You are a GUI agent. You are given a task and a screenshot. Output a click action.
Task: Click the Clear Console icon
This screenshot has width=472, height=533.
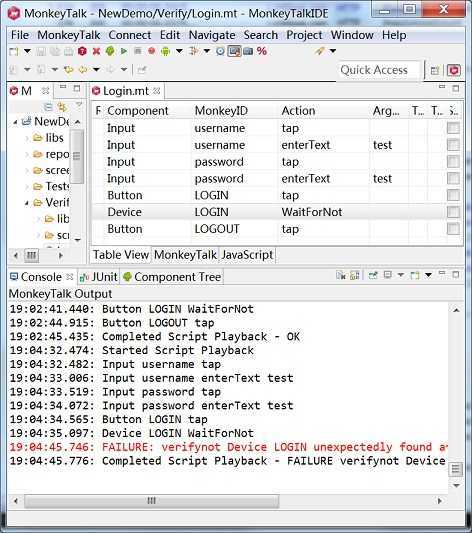click(340, 275)
